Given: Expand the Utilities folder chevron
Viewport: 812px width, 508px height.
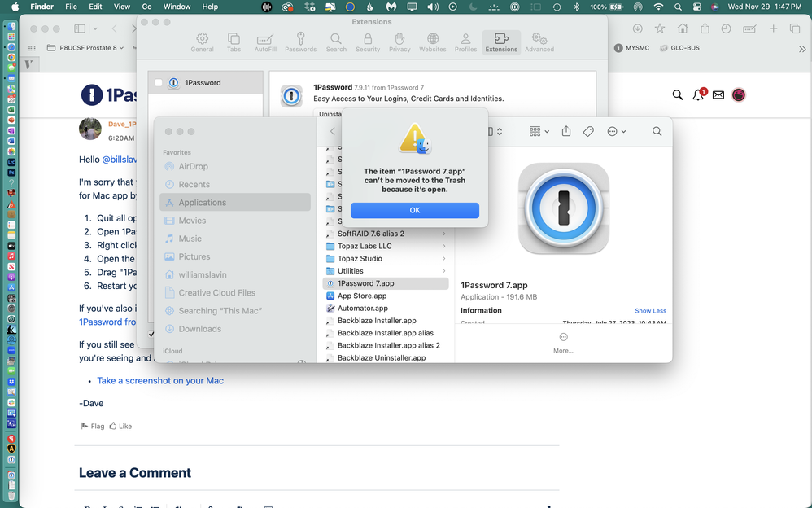Looking at the screenshot, I should [444, 271].
